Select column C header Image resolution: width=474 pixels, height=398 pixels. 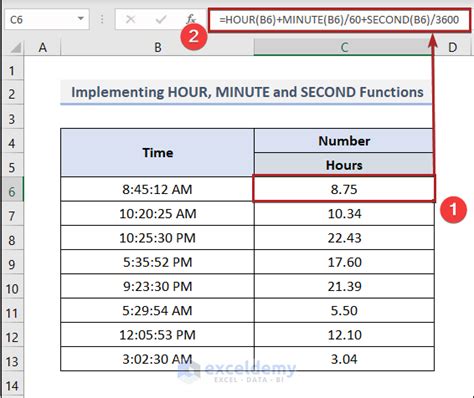coord(344,47)
